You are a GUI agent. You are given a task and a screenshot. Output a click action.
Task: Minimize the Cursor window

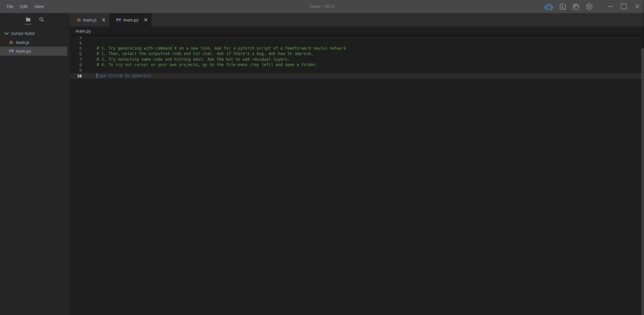(611, 6)
